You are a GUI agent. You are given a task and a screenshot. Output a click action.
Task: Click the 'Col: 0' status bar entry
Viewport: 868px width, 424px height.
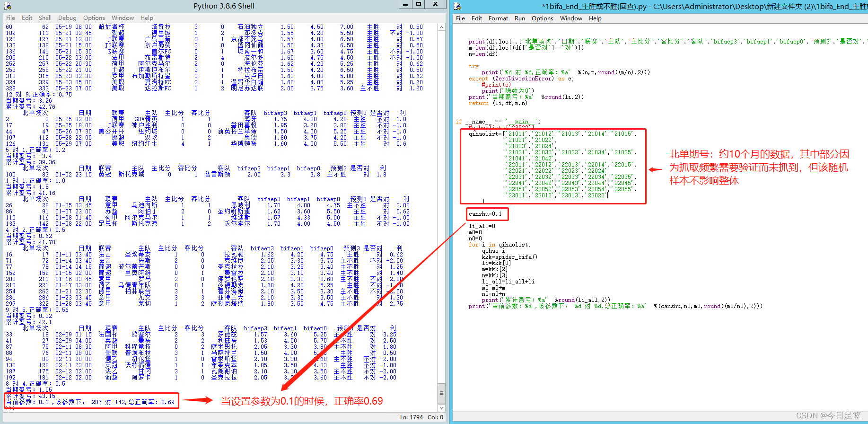pos(435,417)
